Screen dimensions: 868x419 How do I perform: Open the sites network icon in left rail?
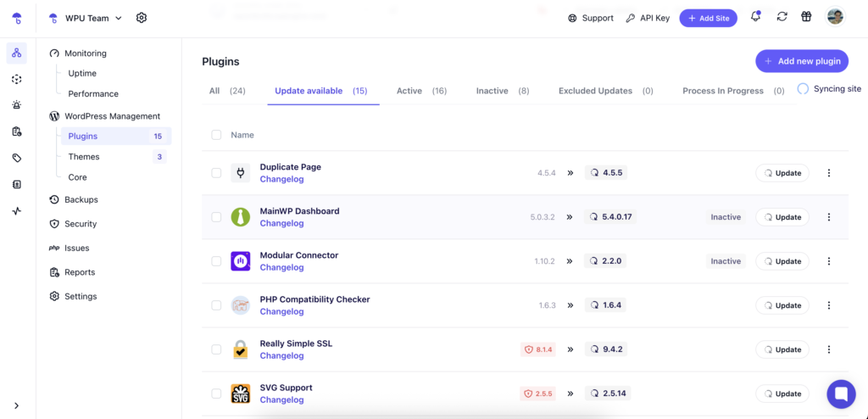[x=17, y=53]
